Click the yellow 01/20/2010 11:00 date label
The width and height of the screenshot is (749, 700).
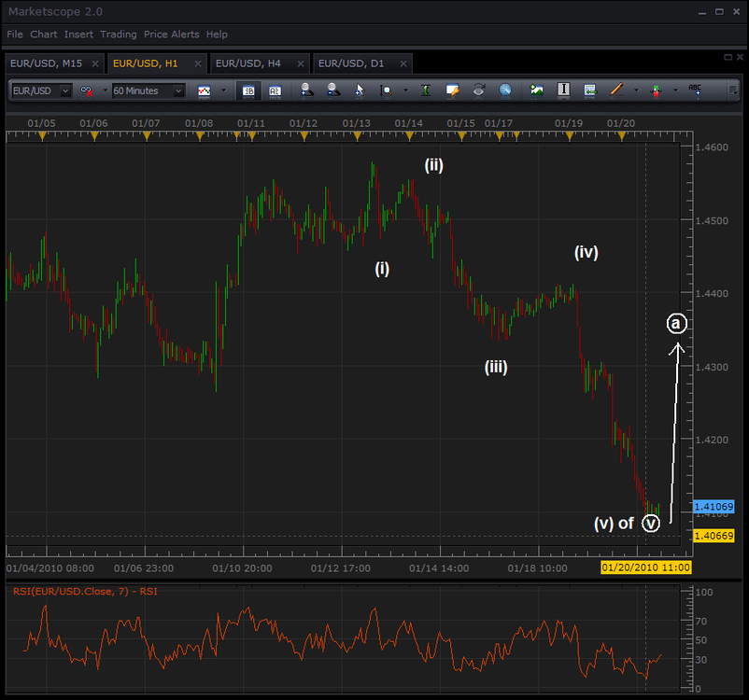tap(646, 567)
